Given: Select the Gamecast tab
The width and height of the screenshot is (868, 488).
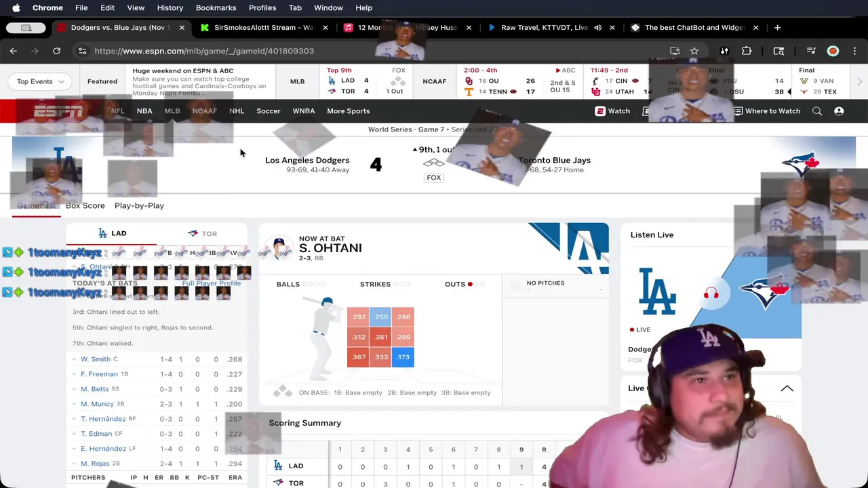Looking at the screenshot, I should tap(36, 205).
